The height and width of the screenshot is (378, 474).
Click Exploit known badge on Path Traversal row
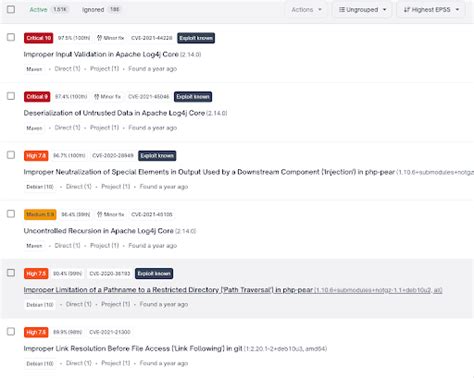[x=154, y=273]
